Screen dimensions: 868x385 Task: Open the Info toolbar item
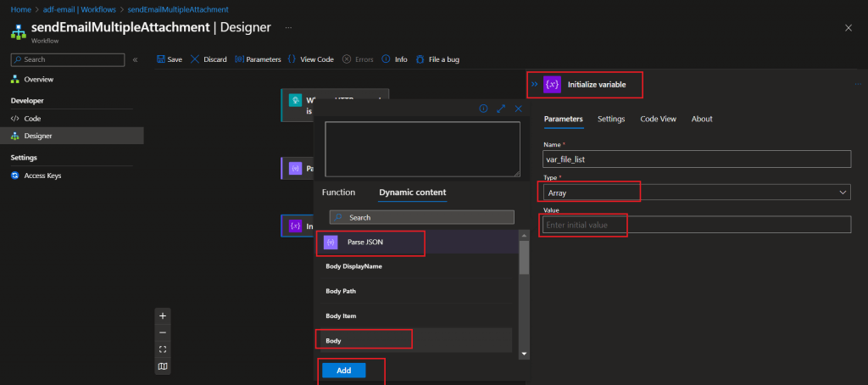[x=395, y=59]
